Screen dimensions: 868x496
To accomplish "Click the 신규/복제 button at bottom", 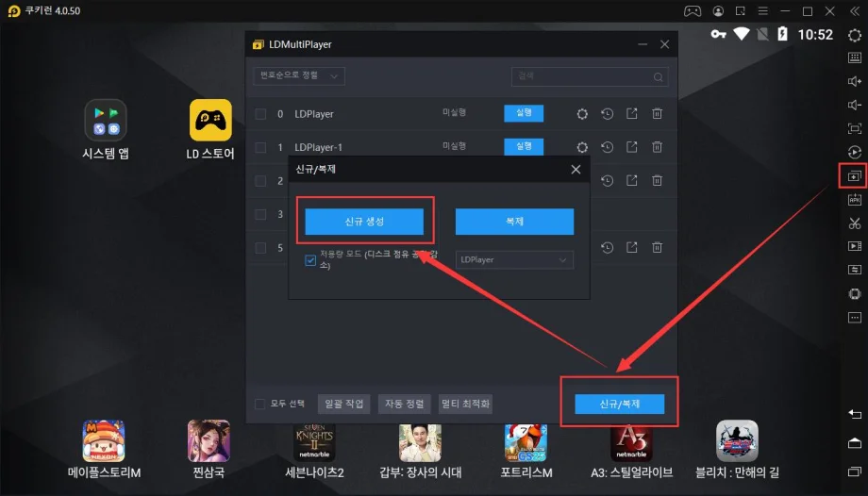I will coord(620,405).
